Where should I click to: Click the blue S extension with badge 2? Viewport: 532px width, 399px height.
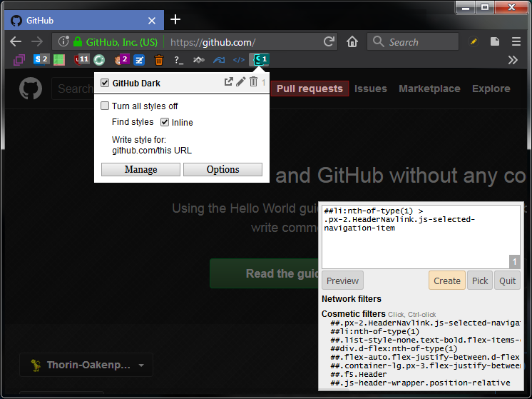41,59
